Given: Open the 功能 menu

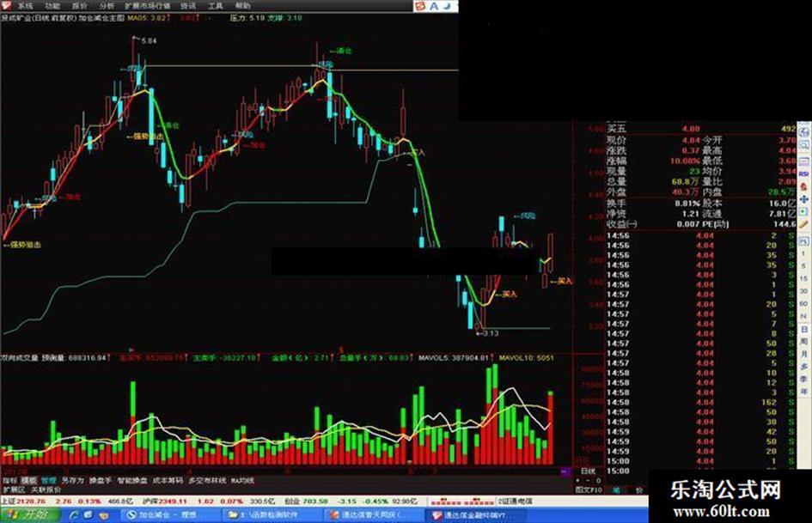Looking at the screenshot, I should pos(52,6).
